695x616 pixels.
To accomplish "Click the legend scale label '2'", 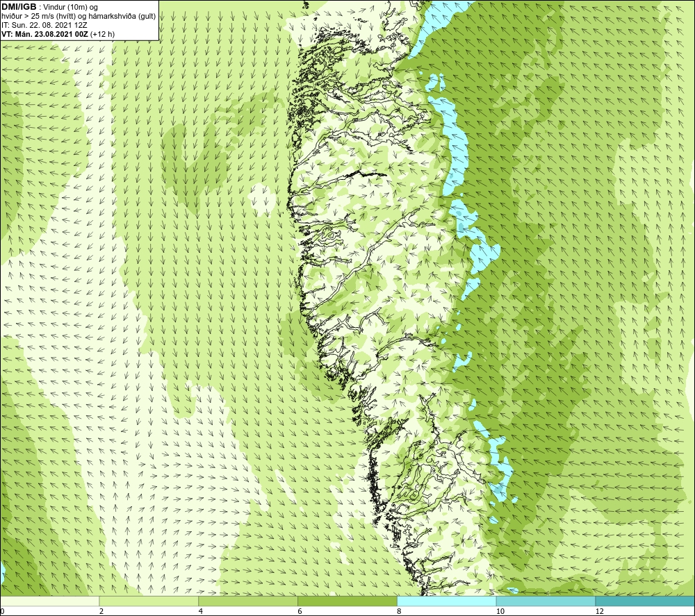I will click(x=101, y=612).
